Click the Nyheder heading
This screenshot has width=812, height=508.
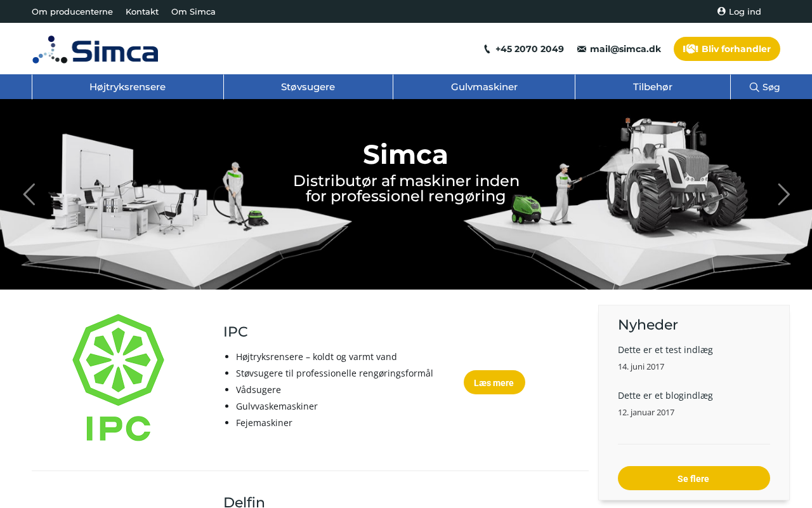(648, 324)
